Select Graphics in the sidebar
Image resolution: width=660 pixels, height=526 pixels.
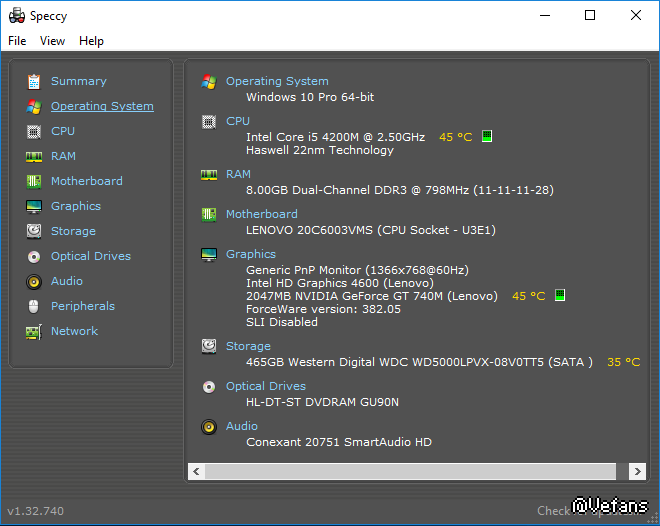click(76, 206)
